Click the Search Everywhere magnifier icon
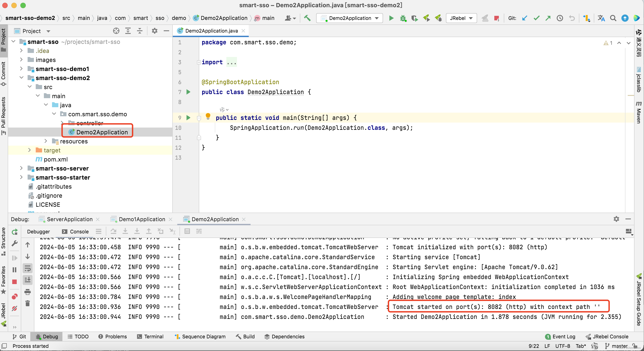This screenshot has width=644, height=351. (x=613, y=18)
